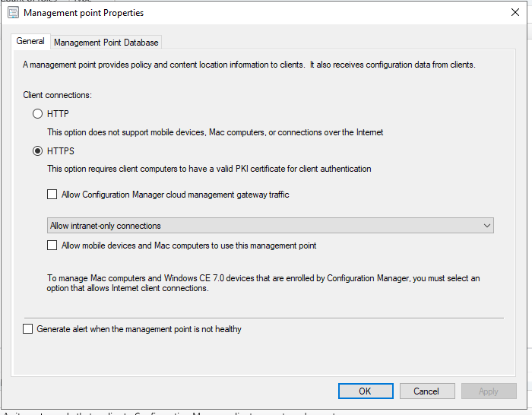Enable cloud management gateway traffic checkbox
The width and height of the screenshot is (532, 415).
pyautogui.click(x=52, y=195)
